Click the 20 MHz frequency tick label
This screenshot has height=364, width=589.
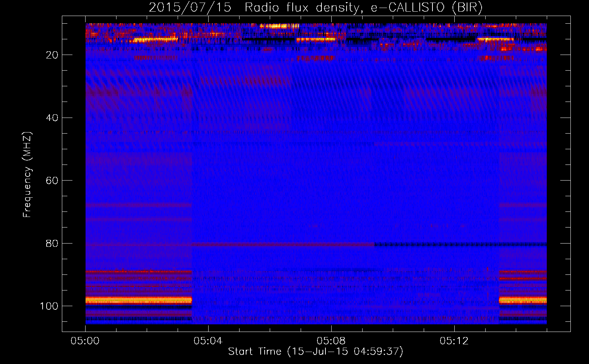point(52,55)
